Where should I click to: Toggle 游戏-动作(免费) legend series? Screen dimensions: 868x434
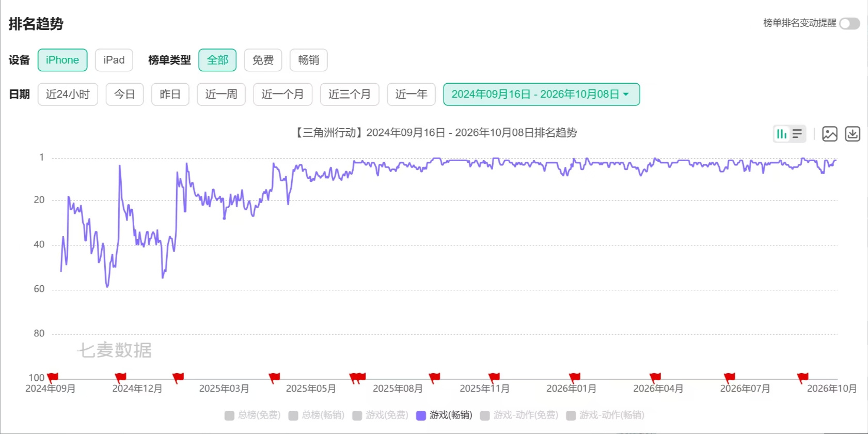tap(519, 415)
